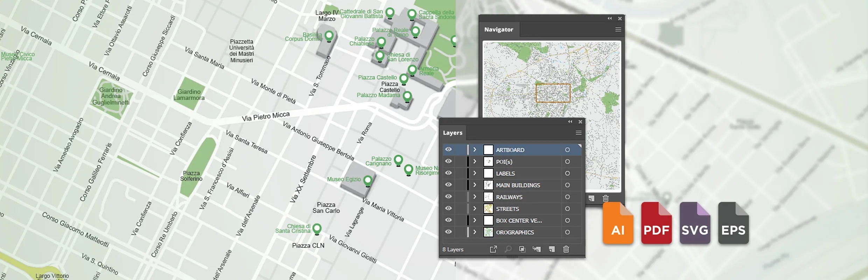Click the Piazza Solferino label on map
Image resolution: width=868 pixels, height=280 pixels.
[x=191, y=176]
